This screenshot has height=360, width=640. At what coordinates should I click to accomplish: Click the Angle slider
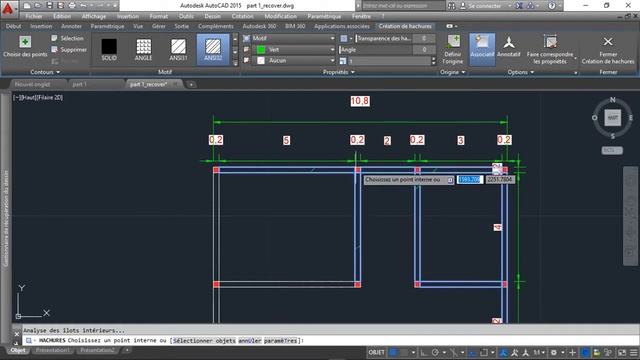pyautogui.click(x=376, y=50)
